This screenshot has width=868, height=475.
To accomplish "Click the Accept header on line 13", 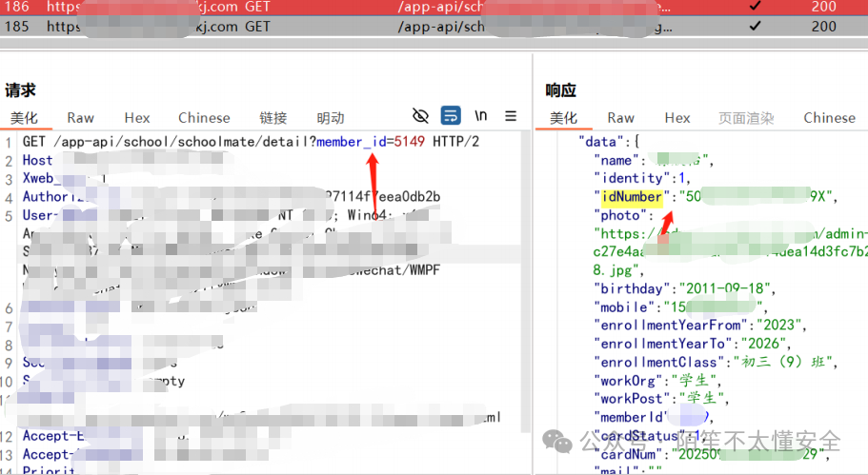I will coord(47,455).
